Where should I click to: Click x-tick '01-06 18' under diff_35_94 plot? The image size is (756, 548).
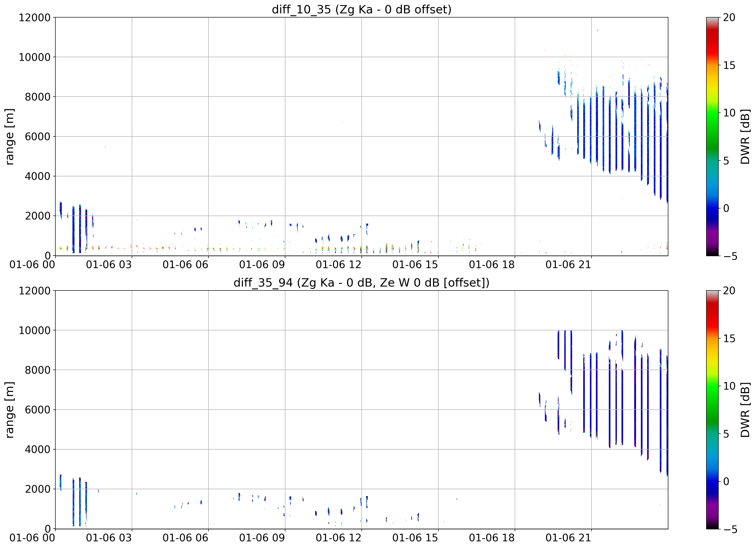pyautogui.click(x=492, y=538)
